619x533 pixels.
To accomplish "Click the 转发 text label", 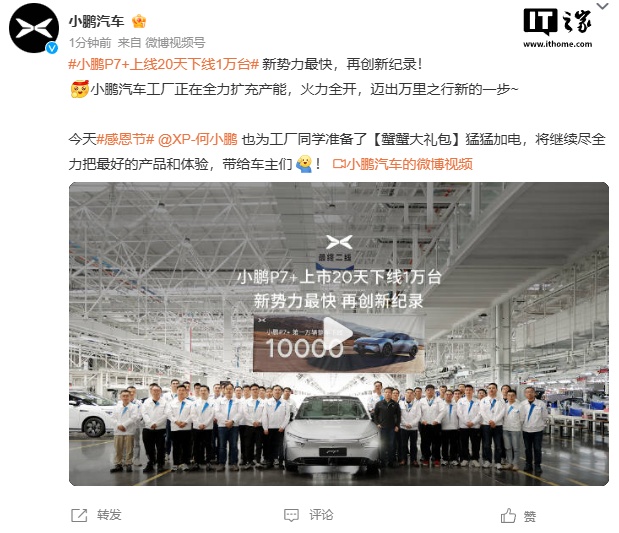I will pyautogui.click(x=109, y=515).
